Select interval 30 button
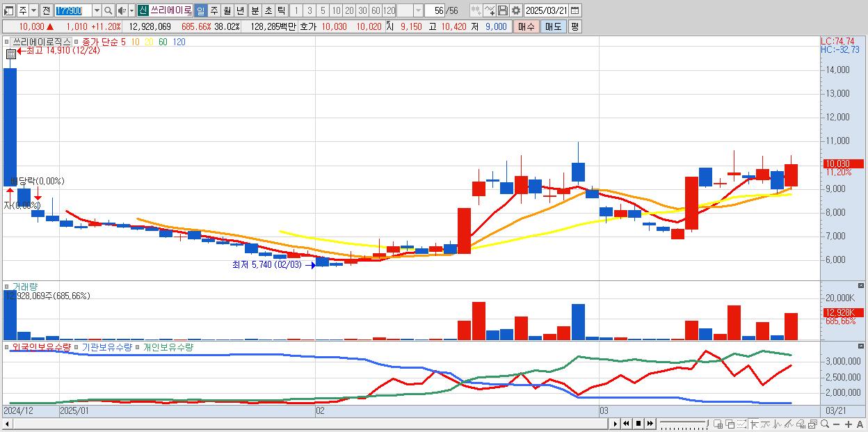 (362, 10)
